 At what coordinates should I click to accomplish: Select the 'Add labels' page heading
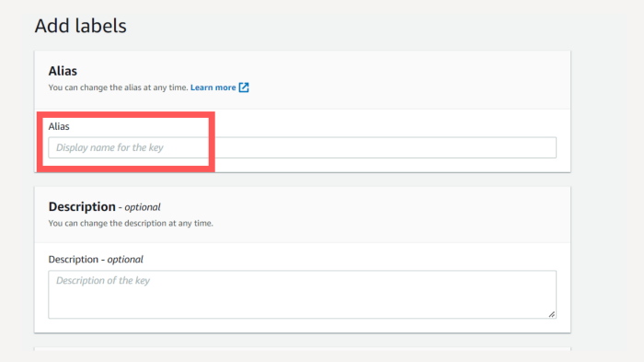click(x=81, y=26)
